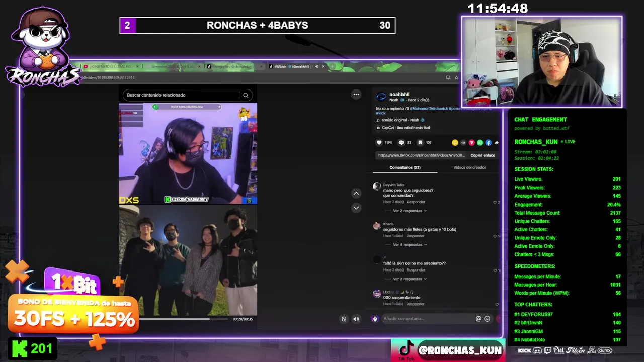Like the '000 arrepentimiento' comment heart
Image resolution: width=644 pixels, height=362 pixels.
click(x=497, y=304)
